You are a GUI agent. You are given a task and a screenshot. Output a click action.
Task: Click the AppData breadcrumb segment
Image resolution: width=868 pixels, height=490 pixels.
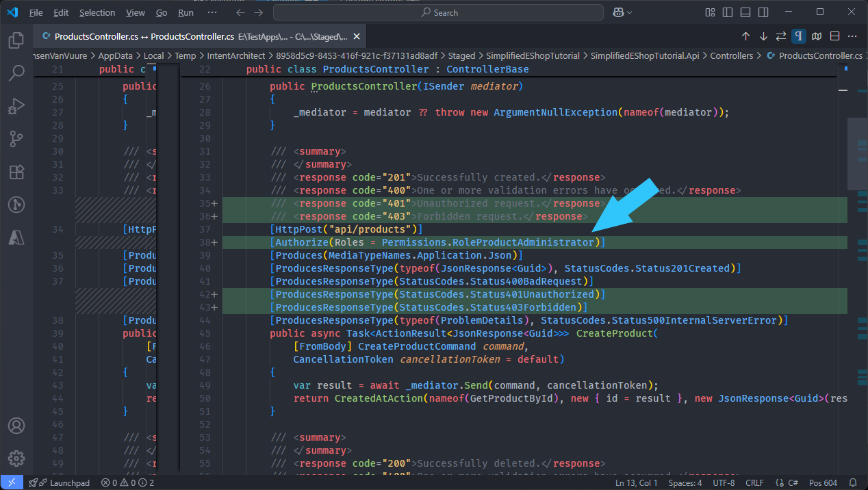pos(114,56)
